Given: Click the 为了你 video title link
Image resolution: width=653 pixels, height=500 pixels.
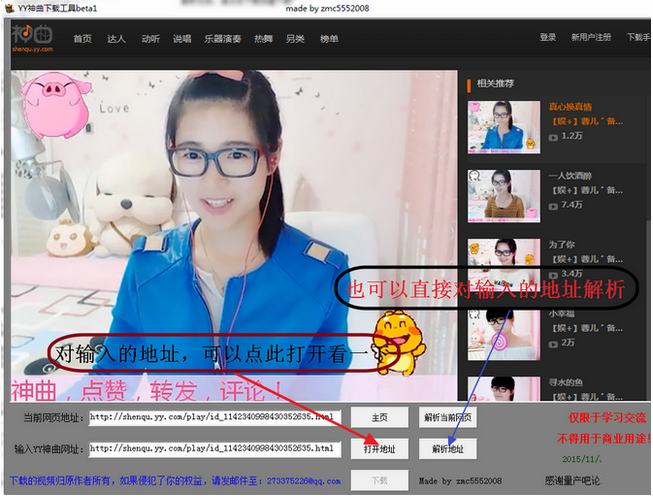Looking at the screenshot, I should point(560,244).
